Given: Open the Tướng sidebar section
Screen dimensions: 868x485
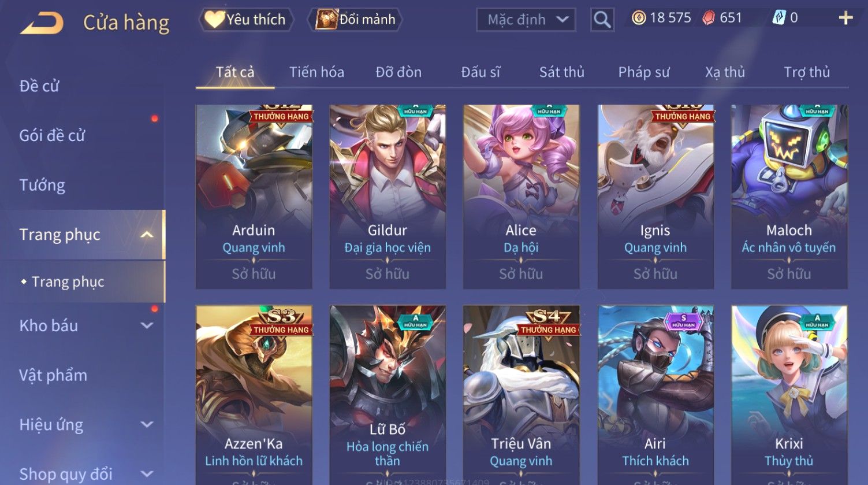Looking at the screenshot, I should tap(42, 185).
